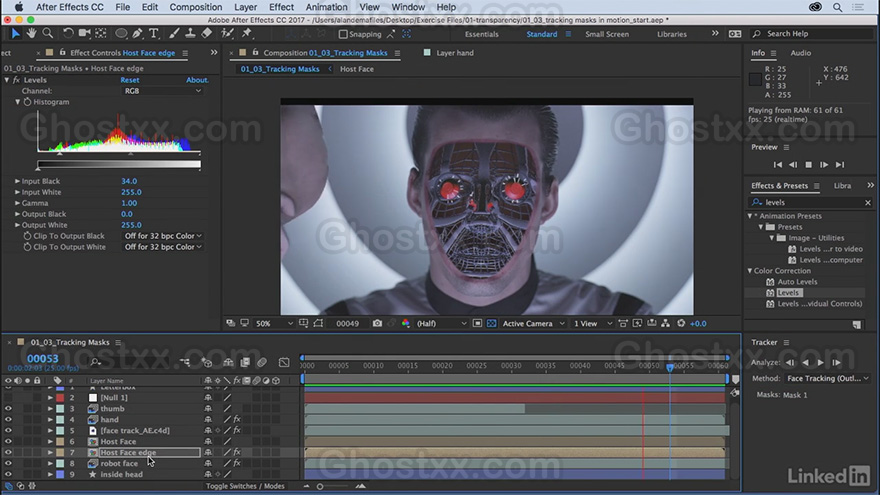Expand the Input Black property
This screenshot has height=495, width=880.
(17, 181)
